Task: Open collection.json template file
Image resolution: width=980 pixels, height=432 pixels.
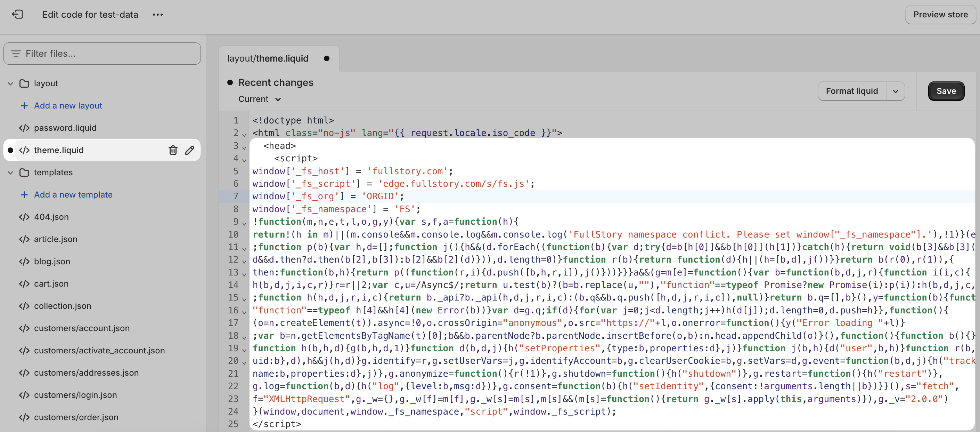Action: click(x=63, y=306)
